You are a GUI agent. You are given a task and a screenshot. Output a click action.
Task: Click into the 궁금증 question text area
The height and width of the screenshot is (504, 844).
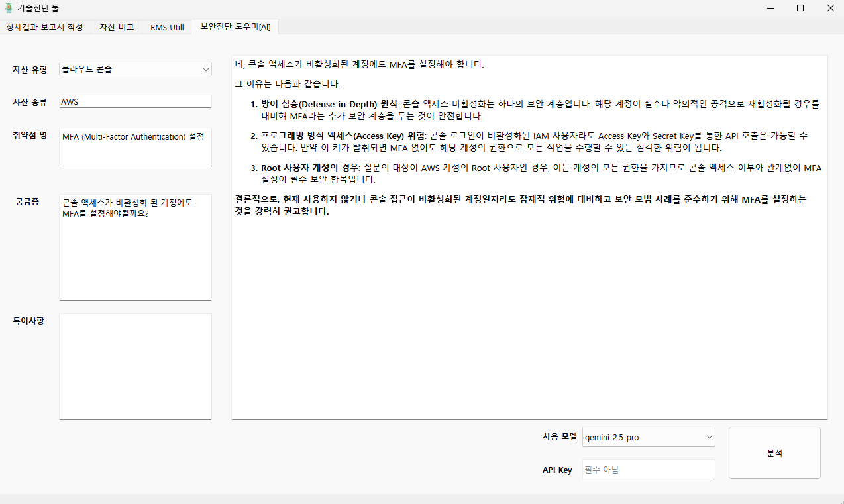pyautogui.click(x=135, y=247)
